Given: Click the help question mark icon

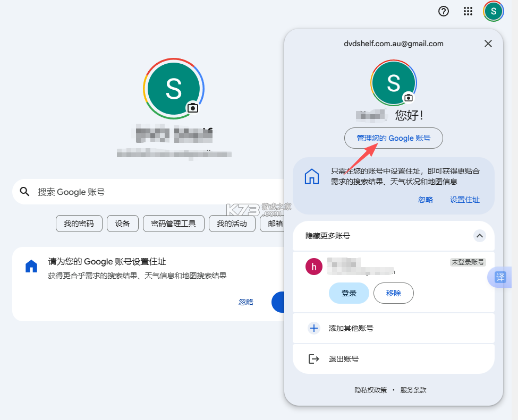Looking at the screenshot, I should [444, 11].
